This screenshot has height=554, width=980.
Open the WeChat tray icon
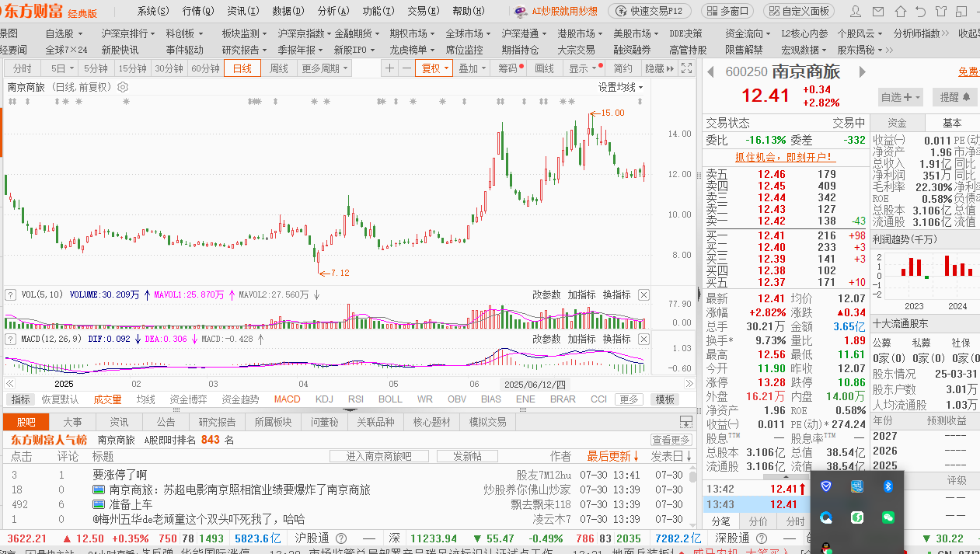pyautogui.click(x=888, y=517)
